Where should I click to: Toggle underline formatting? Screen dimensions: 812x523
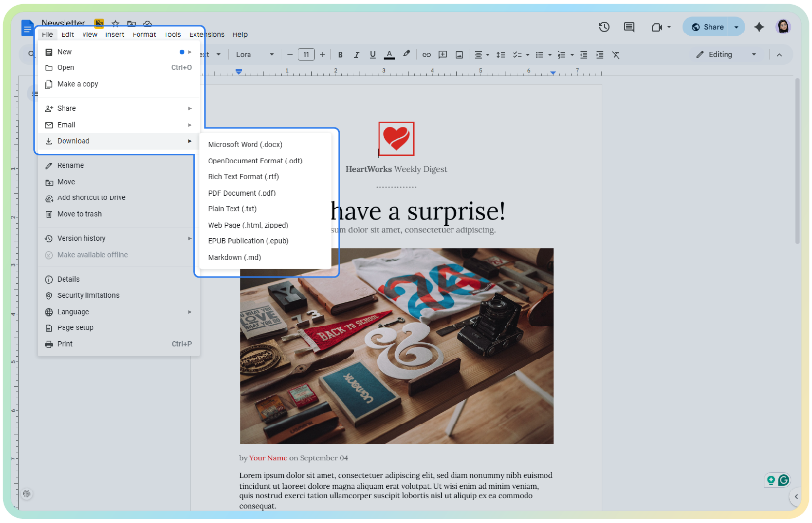[373, 55]
